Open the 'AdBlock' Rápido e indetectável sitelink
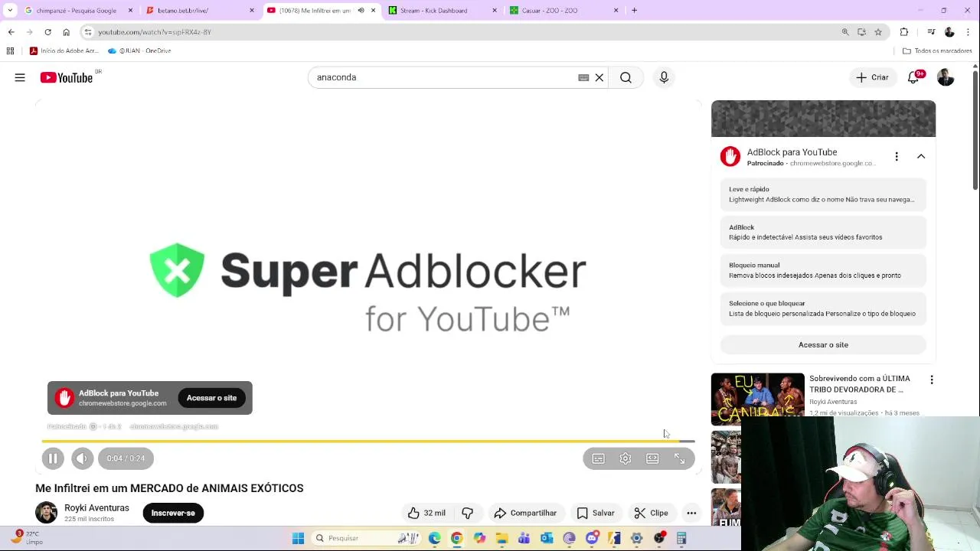The width and height of the screenshot is (980, 551). 823,232
